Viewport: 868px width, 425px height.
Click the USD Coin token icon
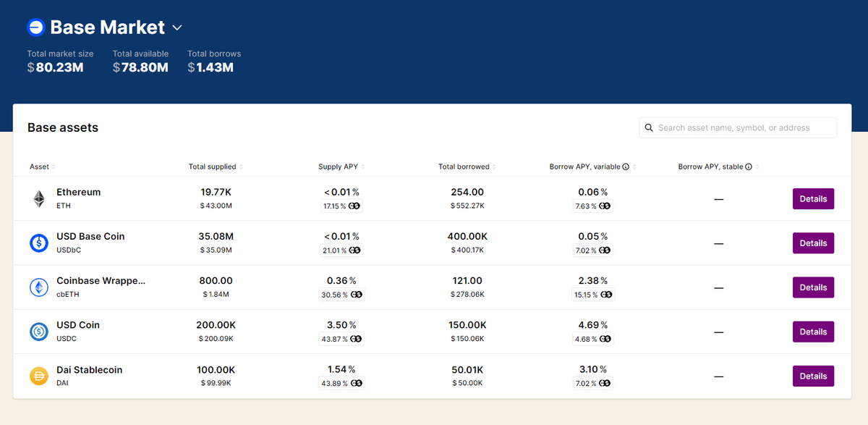pos(39,332)
